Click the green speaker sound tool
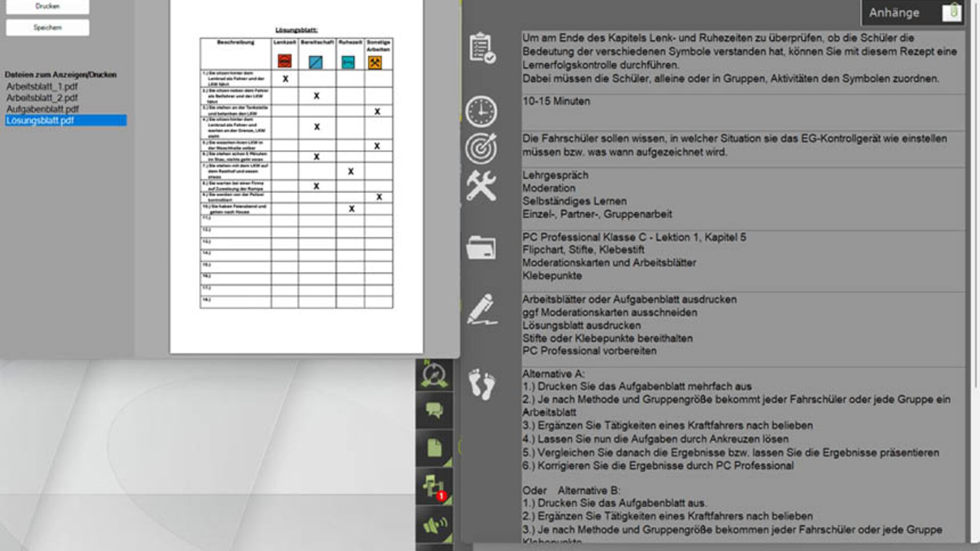 [x=434, y=524]
